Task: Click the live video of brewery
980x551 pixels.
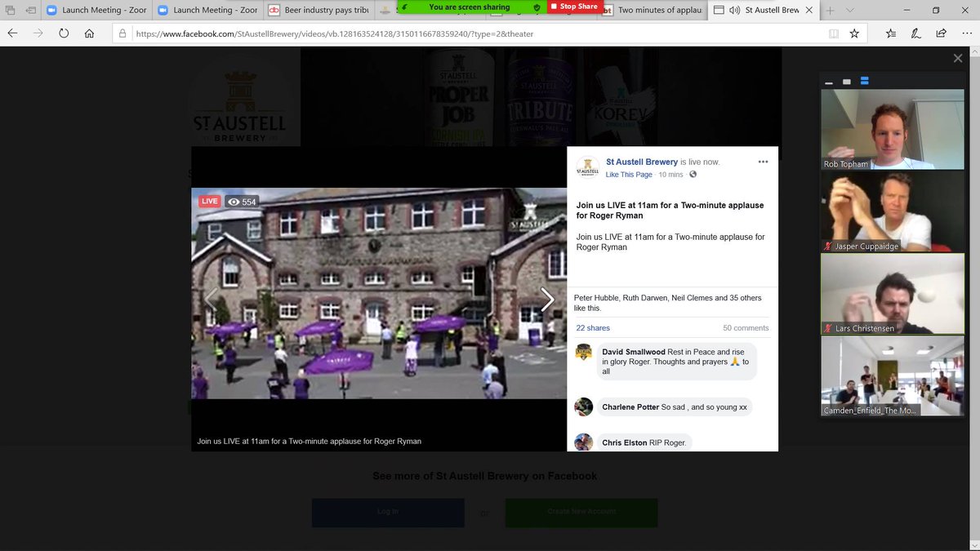Action: click(x=379, y=294)
